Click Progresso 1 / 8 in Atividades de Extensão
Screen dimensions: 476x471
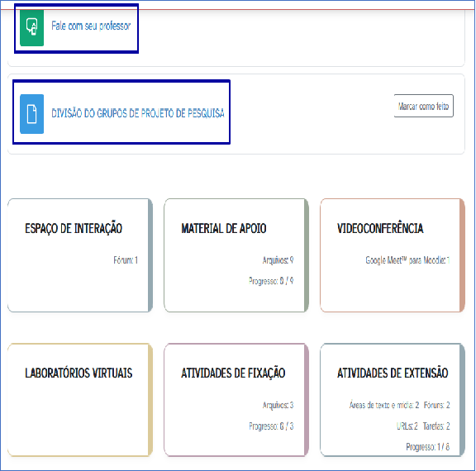click(x=428, y=447)
